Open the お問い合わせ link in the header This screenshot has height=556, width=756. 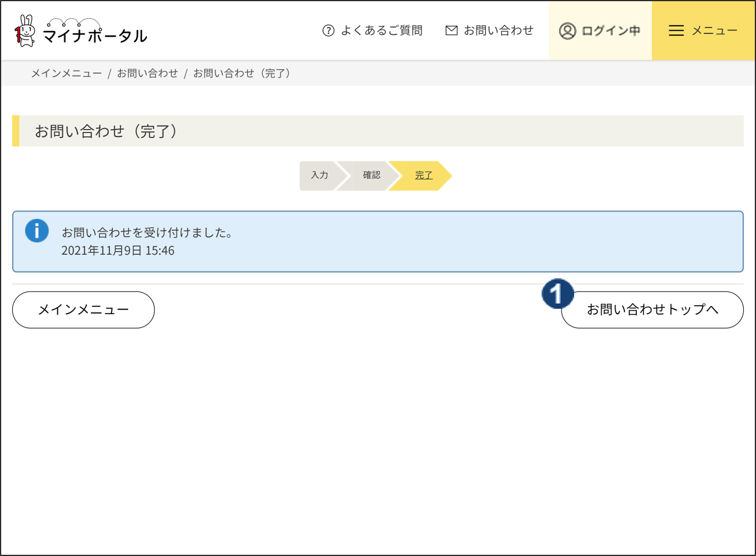pos(498,31)
